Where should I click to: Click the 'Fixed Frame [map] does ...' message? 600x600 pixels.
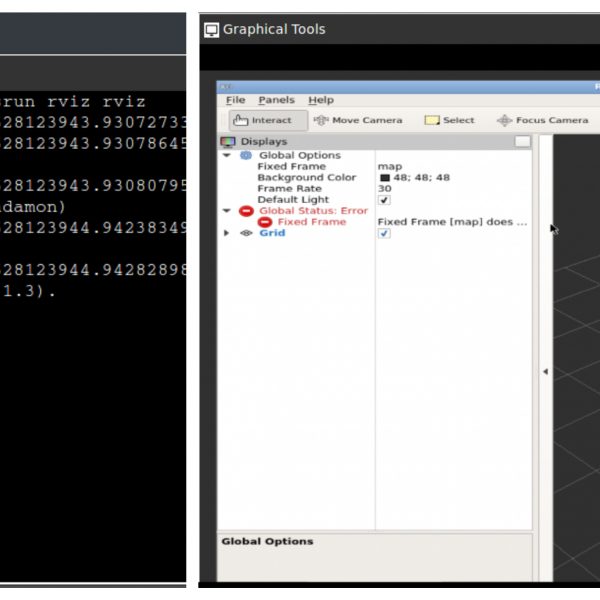coord(452,222)
